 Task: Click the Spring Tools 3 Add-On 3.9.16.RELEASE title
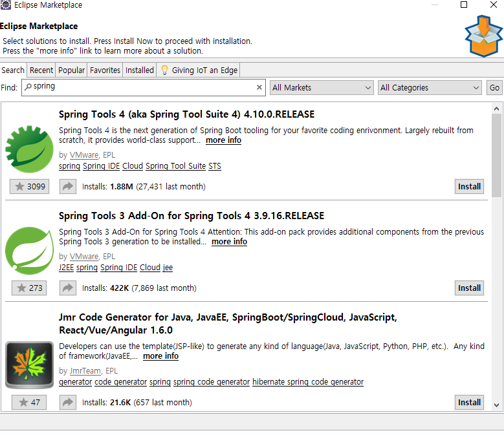click(192, 216)
